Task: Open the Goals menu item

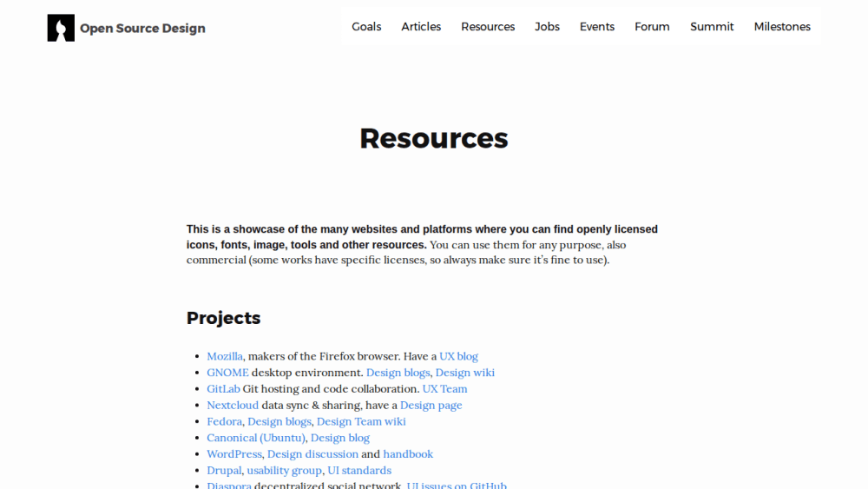Action: pyautogui.click(x=366, y=27)
